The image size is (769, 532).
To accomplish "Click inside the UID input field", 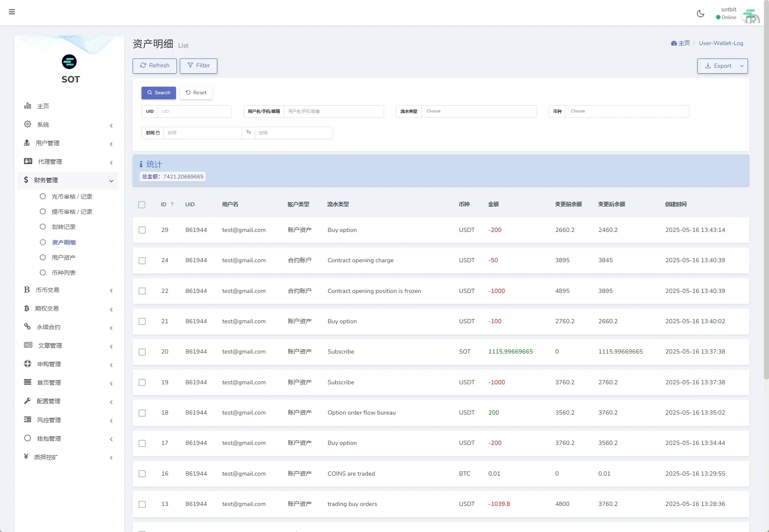I will tap(195, 111).
